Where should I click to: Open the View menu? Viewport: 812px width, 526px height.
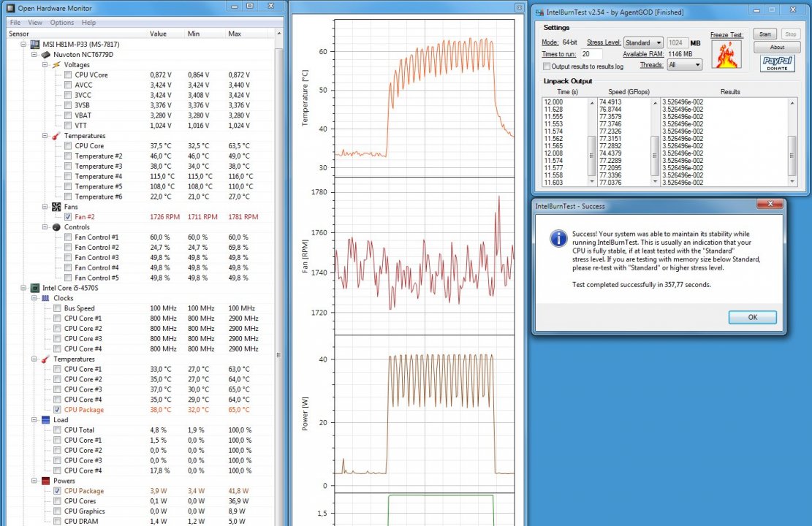point(35,23)
